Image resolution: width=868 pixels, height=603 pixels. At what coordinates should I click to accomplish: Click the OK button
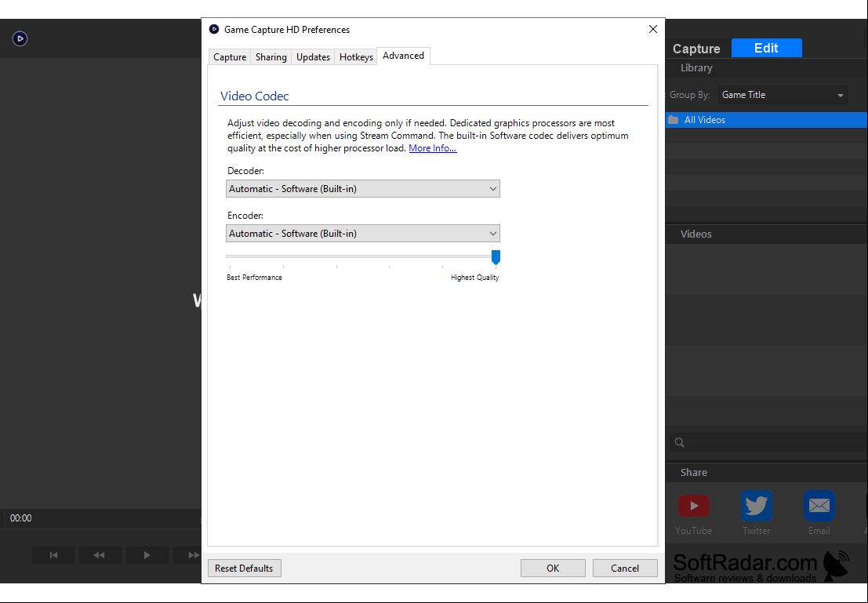tap(553, 568)
